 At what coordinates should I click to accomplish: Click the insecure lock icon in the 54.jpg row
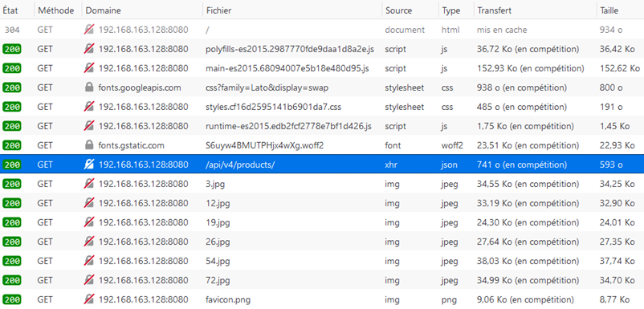[x=89, y=261]
